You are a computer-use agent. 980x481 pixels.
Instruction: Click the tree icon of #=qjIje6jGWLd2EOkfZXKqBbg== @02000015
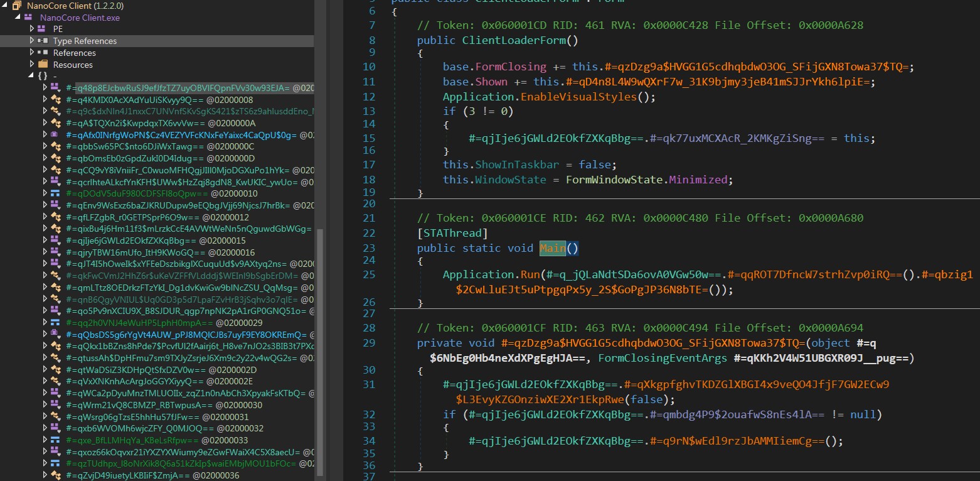55,240
